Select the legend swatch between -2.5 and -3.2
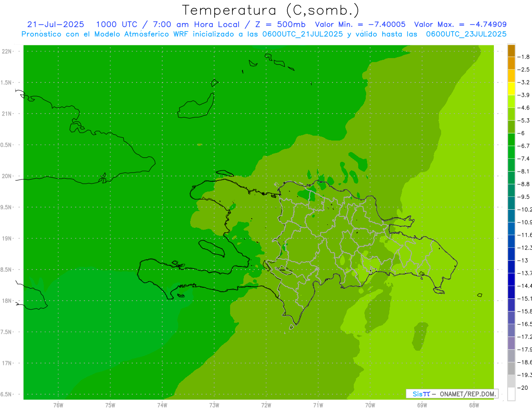Viewport: 532px width, 411px height. point(511,76)
